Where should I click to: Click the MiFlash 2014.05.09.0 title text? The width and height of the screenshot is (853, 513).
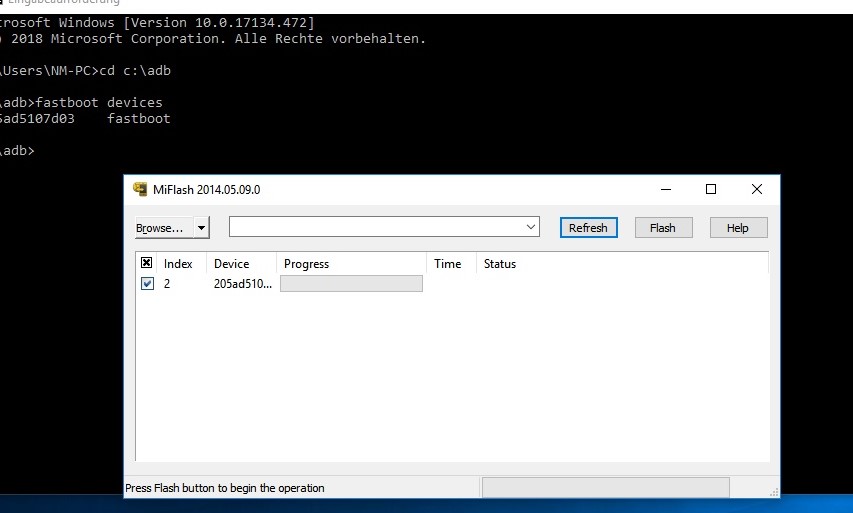tap(207, 190)
